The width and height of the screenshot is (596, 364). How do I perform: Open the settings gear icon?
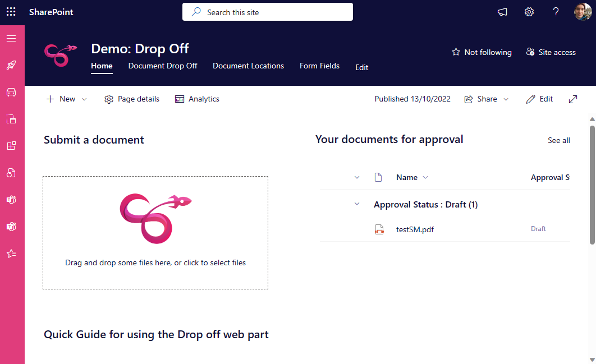529,12
